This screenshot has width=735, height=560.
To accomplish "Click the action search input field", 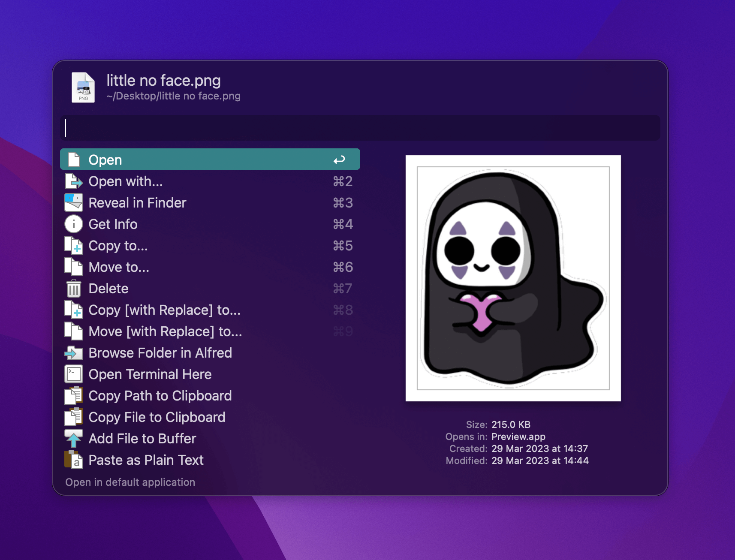I will 360,128.
